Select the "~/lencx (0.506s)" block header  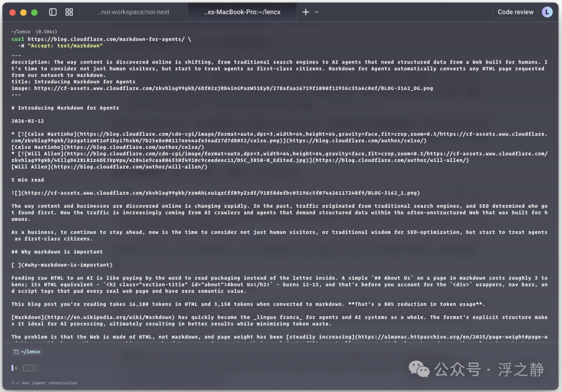[34, 32]
